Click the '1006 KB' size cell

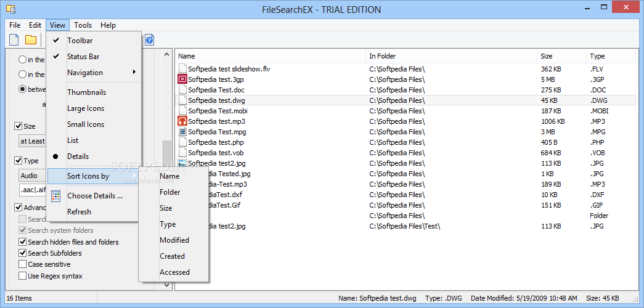point(552,121)
